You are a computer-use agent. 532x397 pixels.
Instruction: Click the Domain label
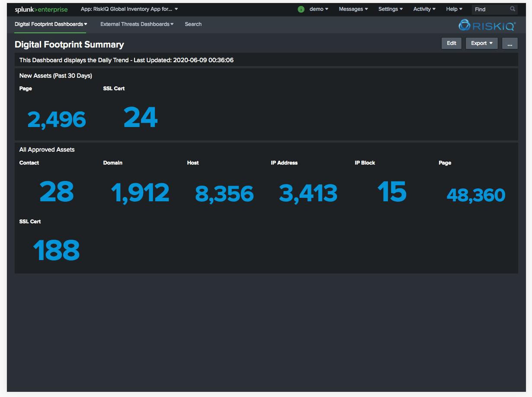[x=113, y=163]
